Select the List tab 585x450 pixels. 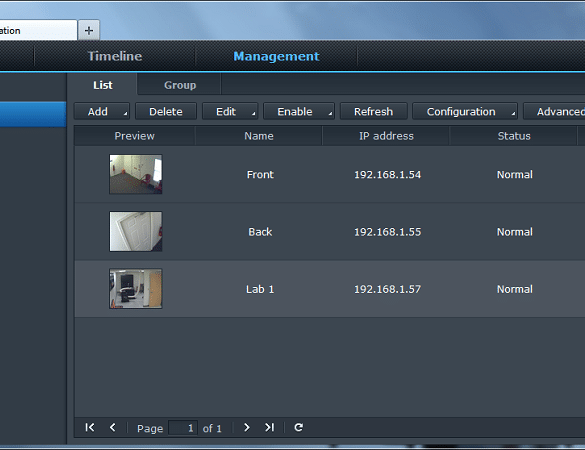tap(103, 85)
